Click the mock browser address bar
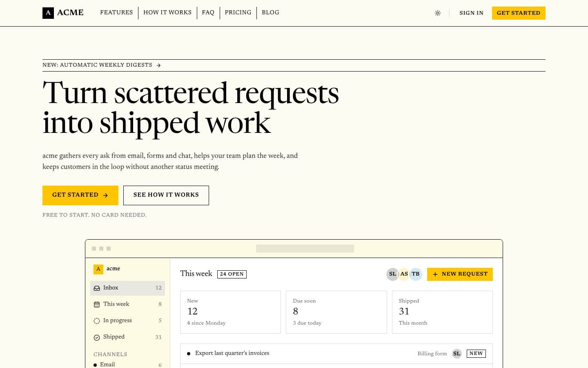 [305, 249]
